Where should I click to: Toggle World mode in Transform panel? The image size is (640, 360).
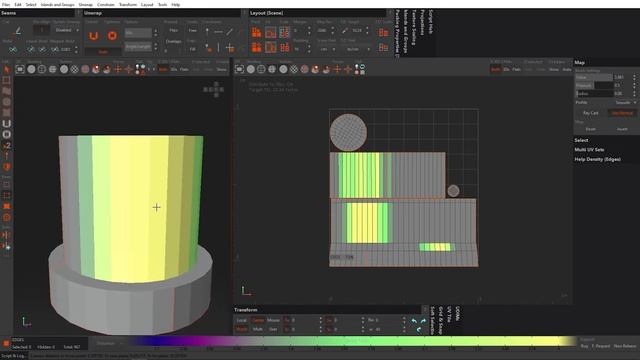[242, 329]
